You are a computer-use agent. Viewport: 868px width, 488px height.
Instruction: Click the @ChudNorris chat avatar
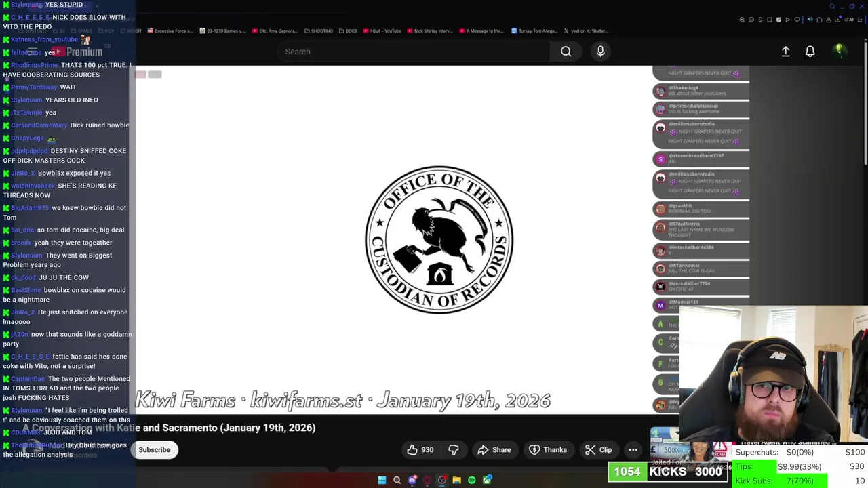[x=660, y=228]
